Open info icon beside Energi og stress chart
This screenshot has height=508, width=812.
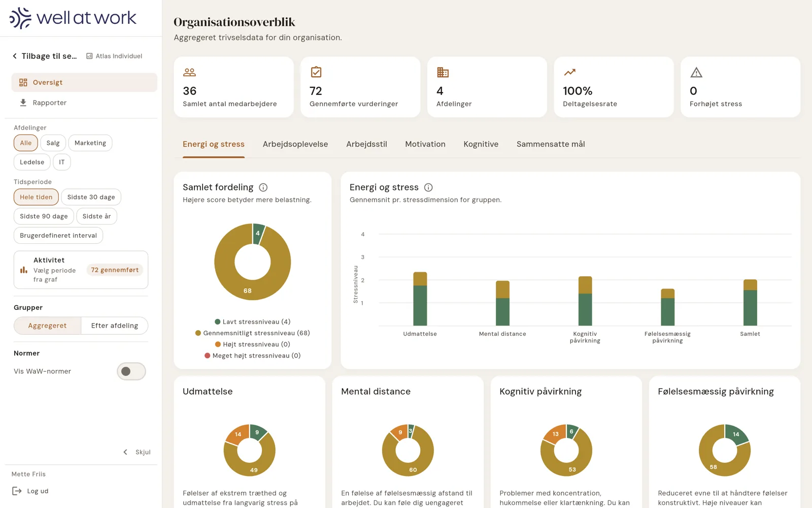[428, 187]
